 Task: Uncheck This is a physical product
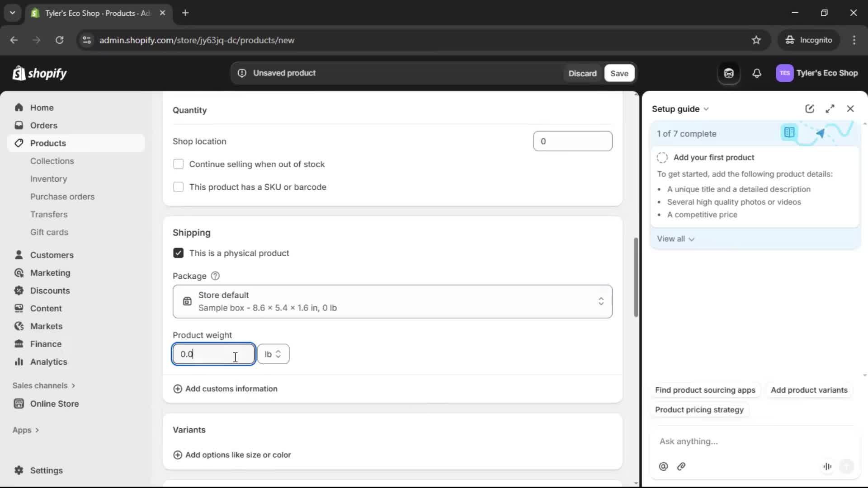pyautogui.click(x=178, y=253)
